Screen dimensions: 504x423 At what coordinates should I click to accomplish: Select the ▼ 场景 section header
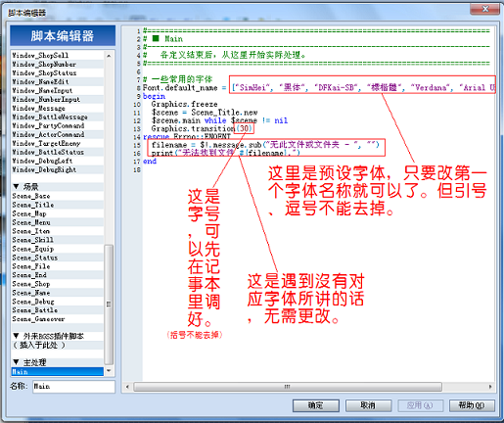click(x=58, y=187)
